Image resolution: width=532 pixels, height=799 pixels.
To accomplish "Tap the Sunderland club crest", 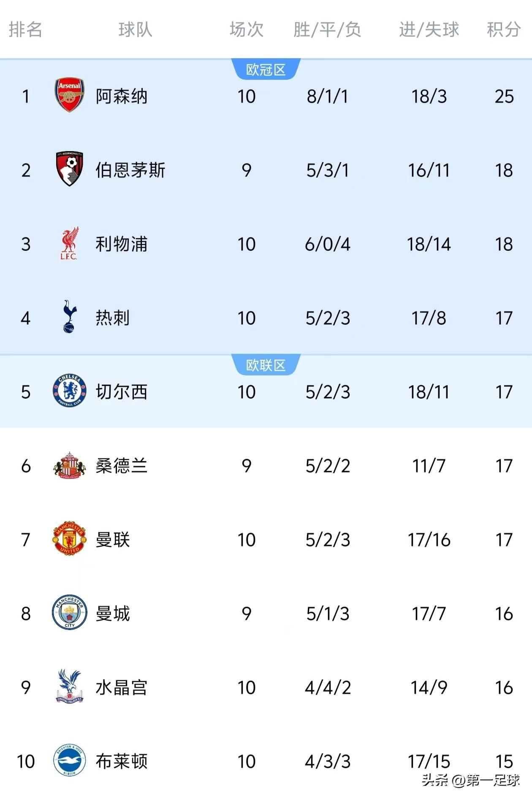I will (x=70, y=465).
